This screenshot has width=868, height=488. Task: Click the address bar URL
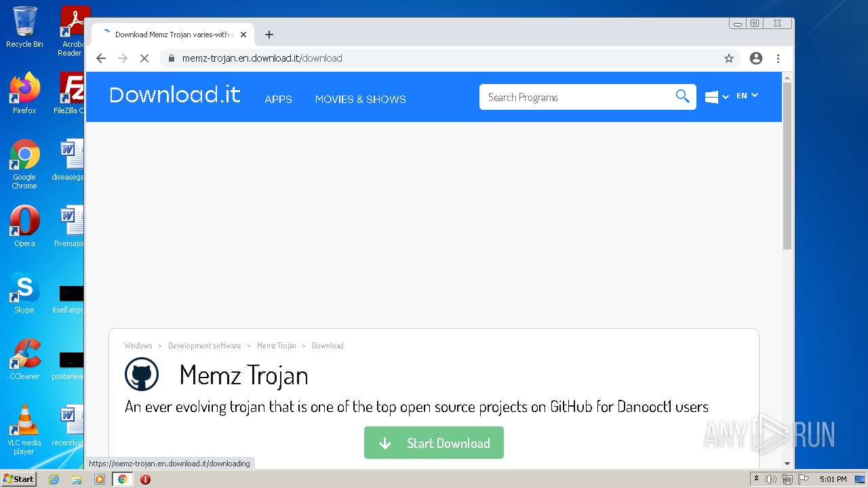click(x=262, y=58)
